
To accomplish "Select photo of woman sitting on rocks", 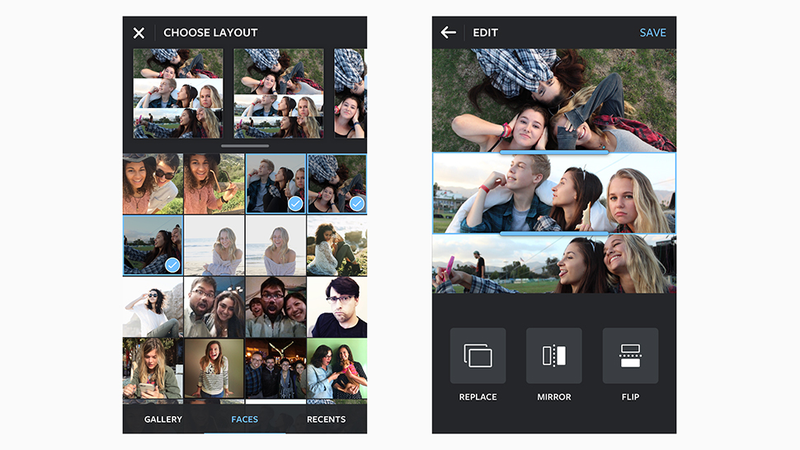I will 337,245.
